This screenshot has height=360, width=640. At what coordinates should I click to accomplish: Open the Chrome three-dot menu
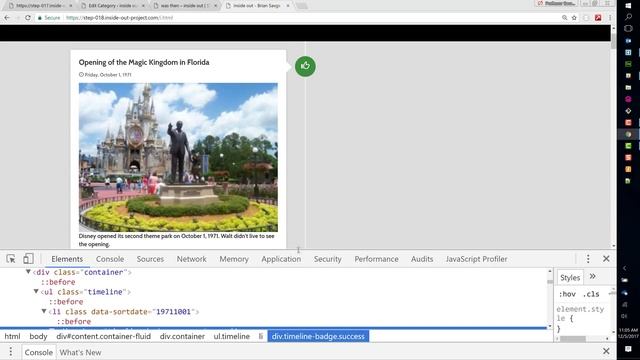(610, 18)
